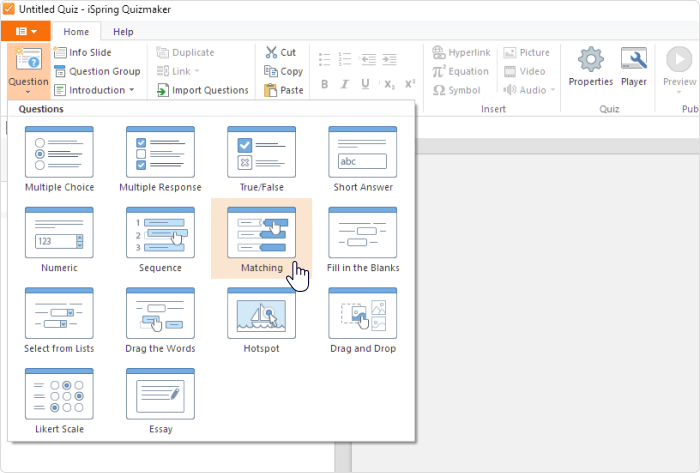Toggle bold formatting

coord(325,84)
